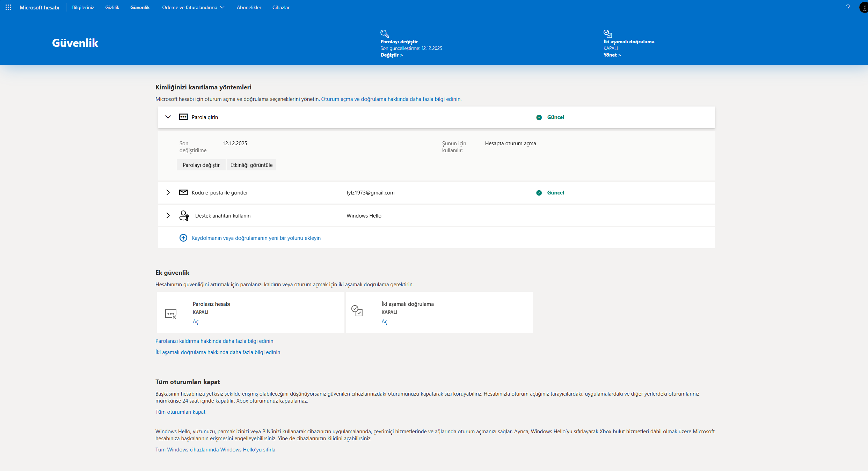Click the Destek anahtarı kullanın label
Viewport: 868px width, 471px height.
click(x=223, y=216)
